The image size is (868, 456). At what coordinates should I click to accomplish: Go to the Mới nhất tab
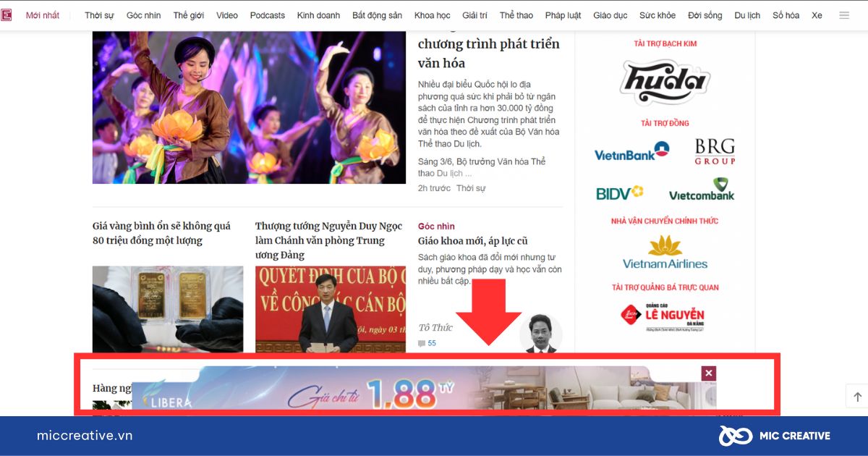pos(43,15)
